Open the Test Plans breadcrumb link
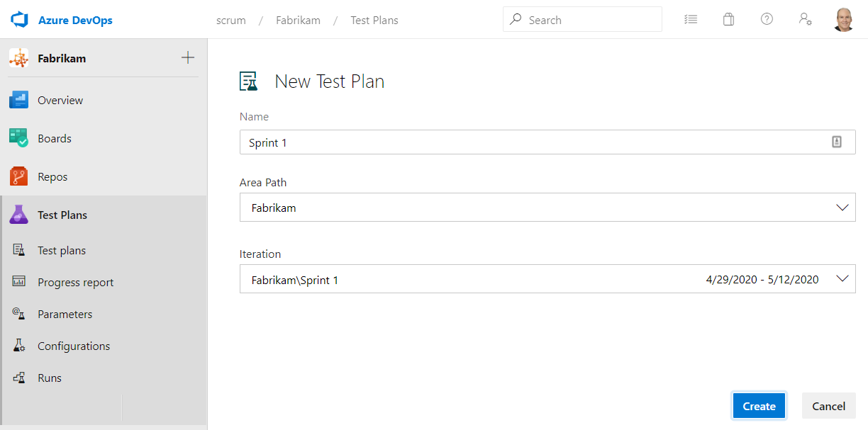 (374, 20)
